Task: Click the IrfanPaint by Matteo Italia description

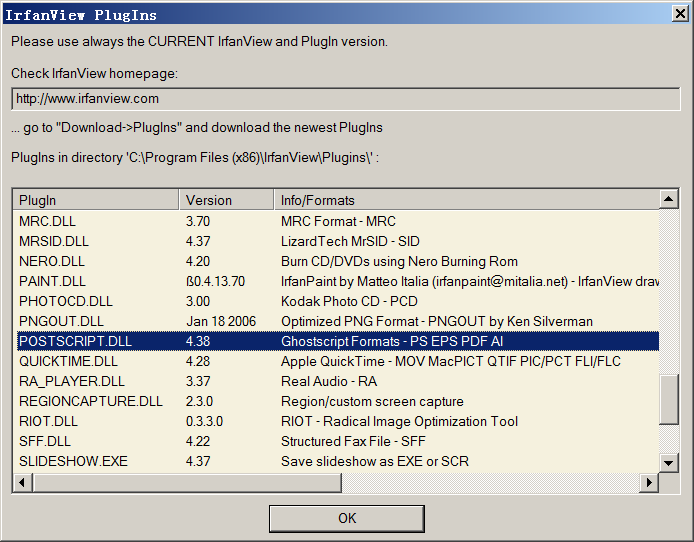Action: tap(470, 281)
